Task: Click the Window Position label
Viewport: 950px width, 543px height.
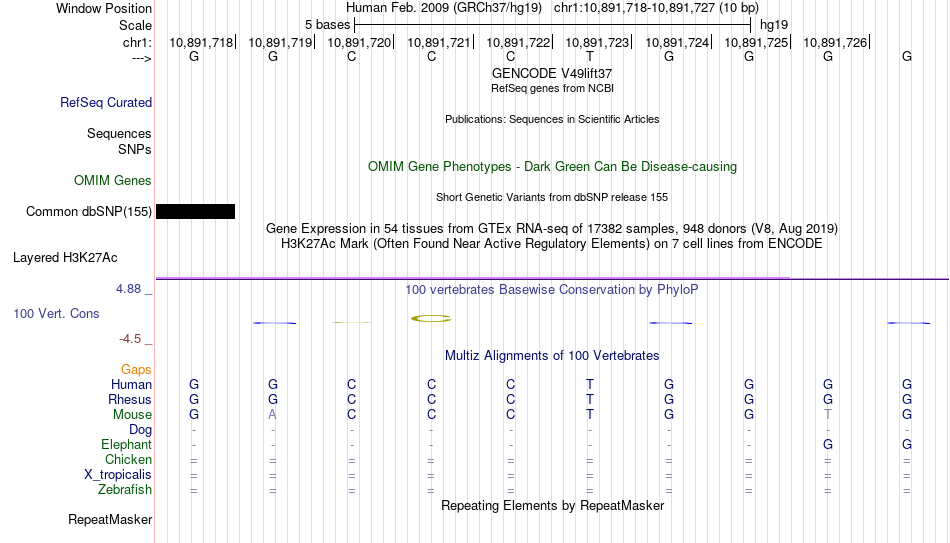Action: pyautogui.click(x=104, y=8)
